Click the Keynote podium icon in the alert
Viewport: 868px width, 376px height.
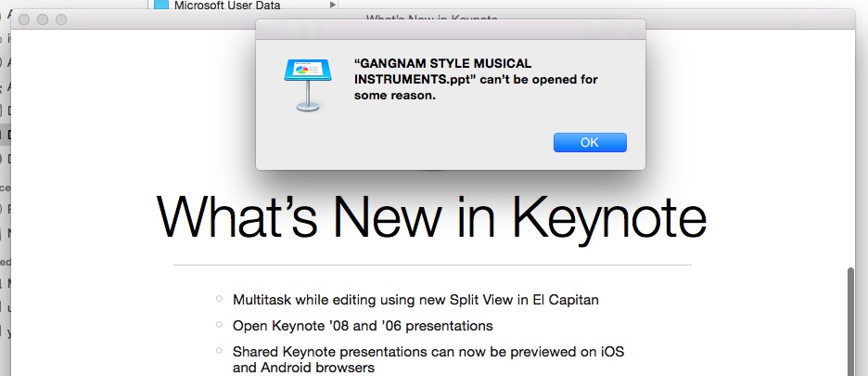pos(306,84)
